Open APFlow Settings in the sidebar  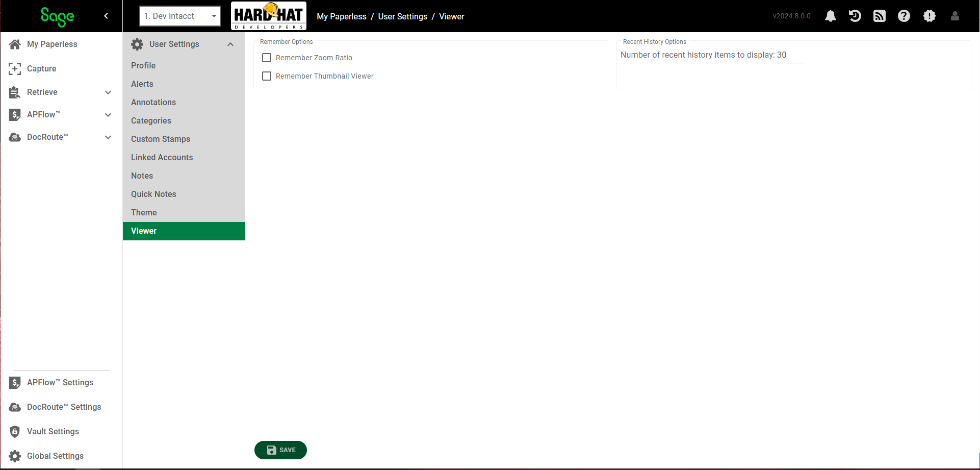(61, 383)
